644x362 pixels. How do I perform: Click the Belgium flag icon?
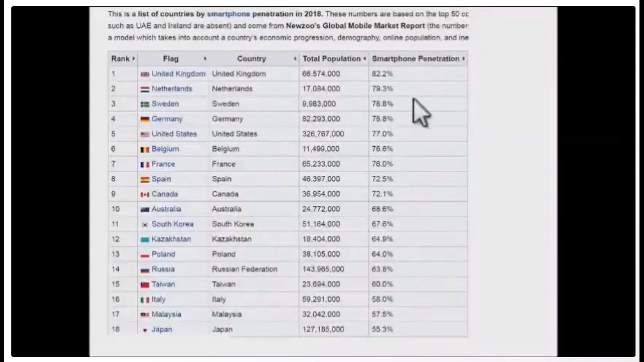click(x=145, y=149)
